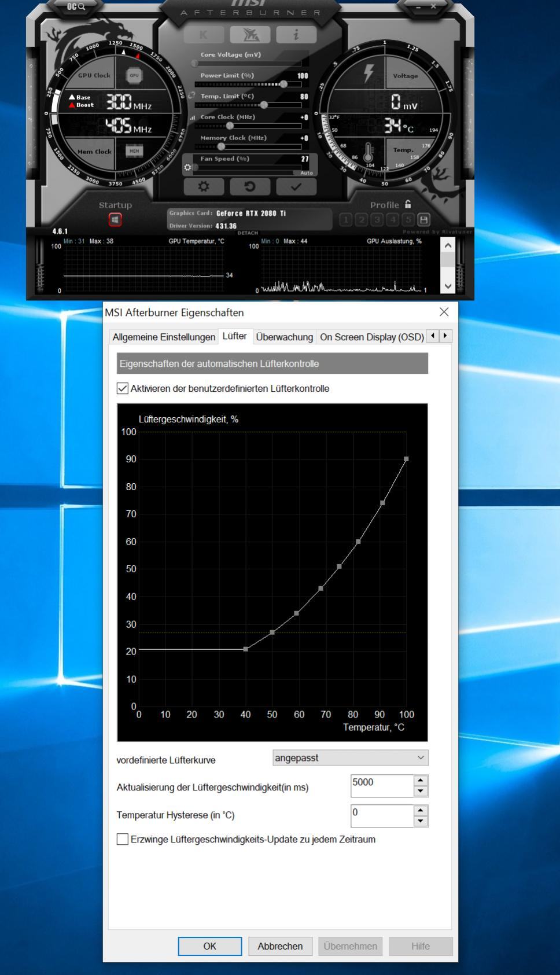Click the GPU Auslastung graph in the monitor

[x=341, y=268]
